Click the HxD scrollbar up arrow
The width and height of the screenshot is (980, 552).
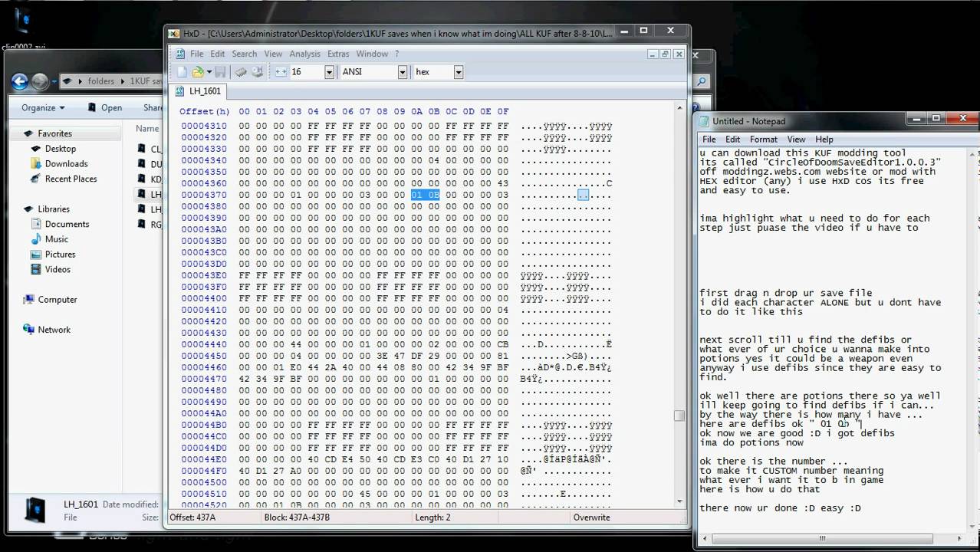(679, 108)
